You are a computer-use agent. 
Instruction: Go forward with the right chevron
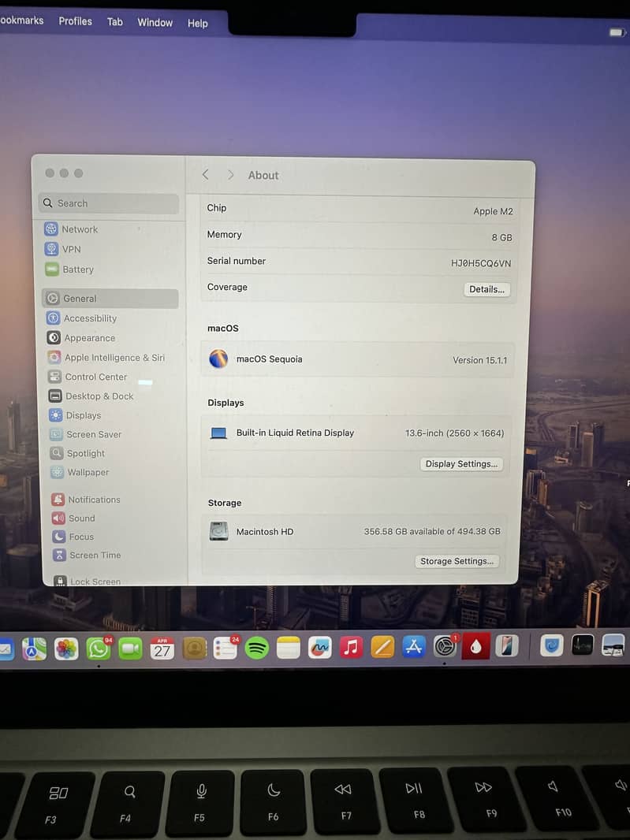point(230,175)
